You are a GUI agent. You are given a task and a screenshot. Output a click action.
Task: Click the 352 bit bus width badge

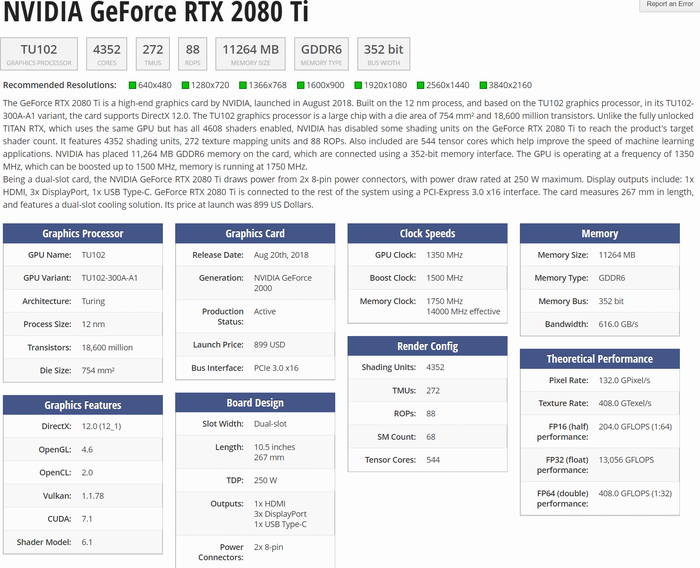384,54
